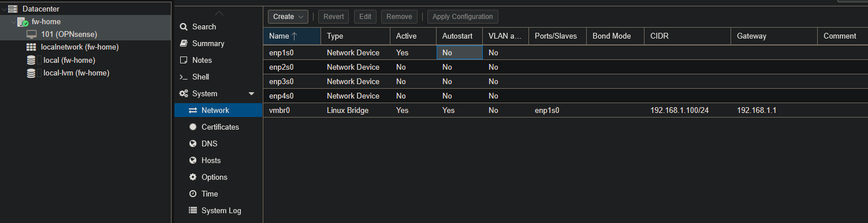Click the Time clock icon
The image size is (868, 223).
tap(193, 194)
